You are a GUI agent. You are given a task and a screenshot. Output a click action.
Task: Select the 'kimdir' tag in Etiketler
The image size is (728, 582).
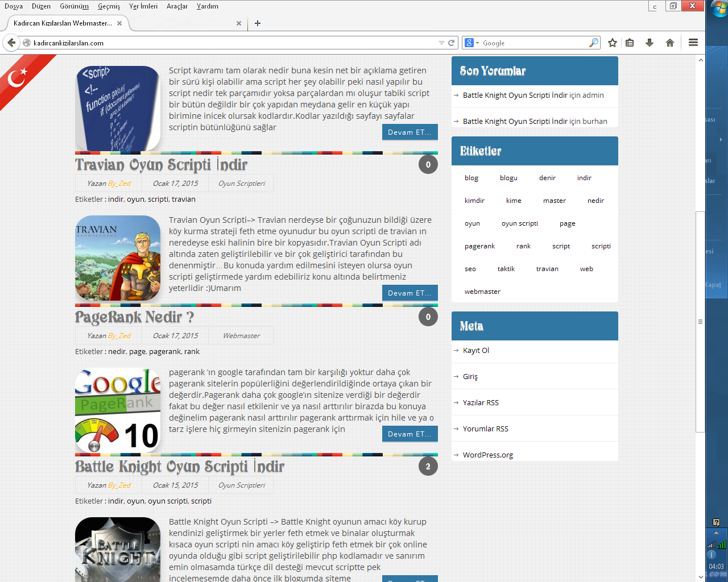[x=474, y=201]
